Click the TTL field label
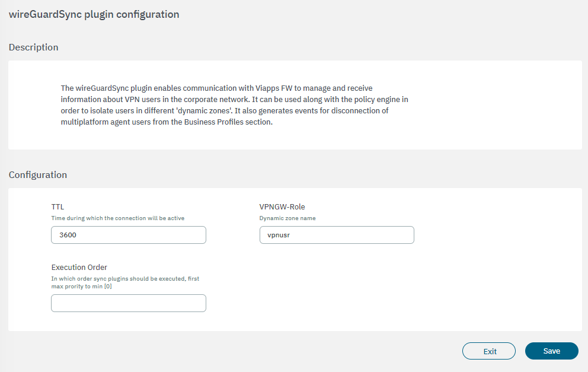Viewport: 588px width, 372px height. coord(57,207)
